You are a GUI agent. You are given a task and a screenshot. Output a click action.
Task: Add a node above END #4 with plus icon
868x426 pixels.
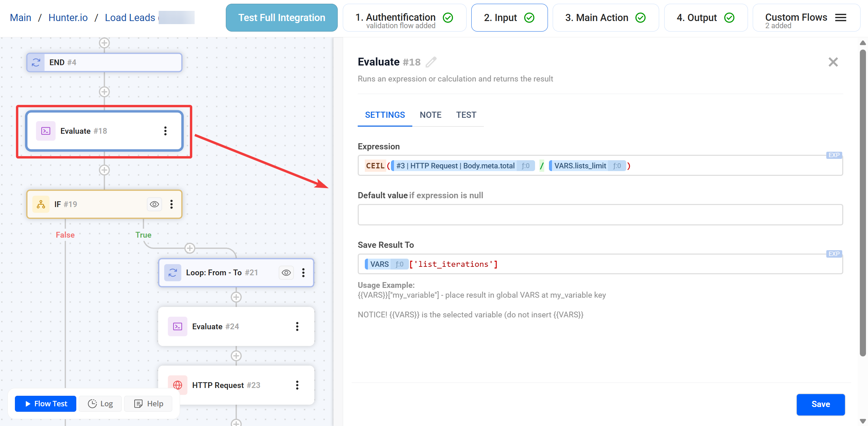(104, 43)
